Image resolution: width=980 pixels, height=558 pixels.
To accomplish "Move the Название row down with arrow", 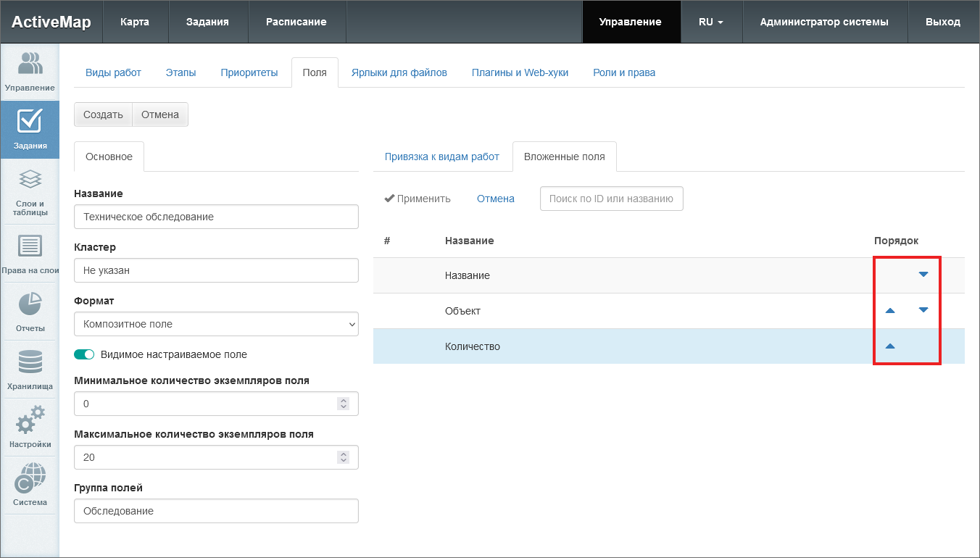I will coord(923,275).
